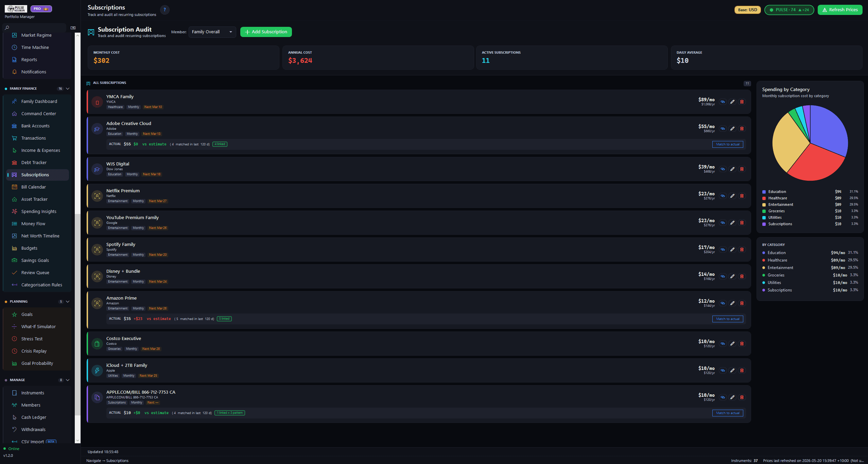The width and height of the screenshot is (868, 464).
Task: Click the iCloud lightning bolt utilities icon
Action: click(97, 371)
